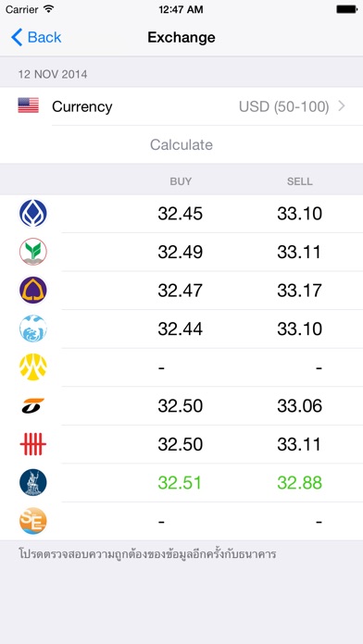
Task: Tap the Krungsri yellow bank logo
Action: coord(33,366)
